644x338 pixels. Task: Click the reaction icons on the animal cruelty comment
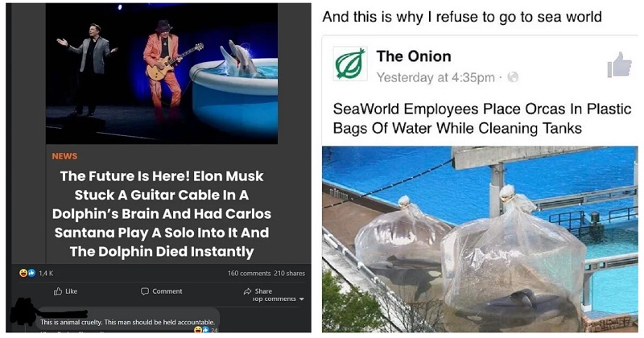pos(202,329)
